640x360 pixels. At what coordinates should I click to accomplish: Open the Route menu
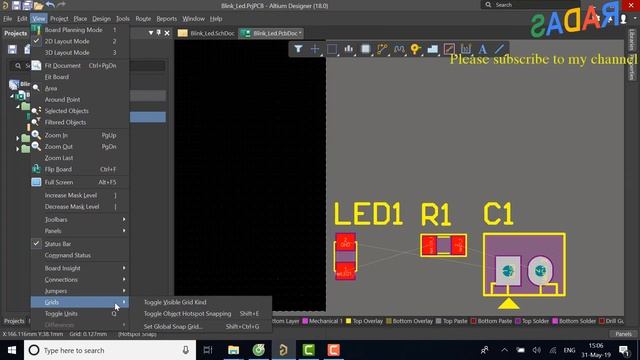click(143, 19)
